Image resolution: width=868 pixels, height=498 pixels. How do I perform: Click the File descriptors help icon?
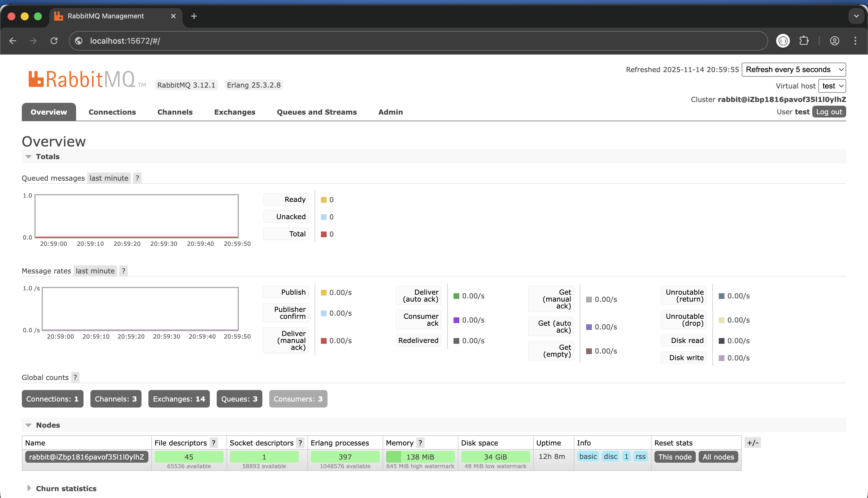pos(214,443)
